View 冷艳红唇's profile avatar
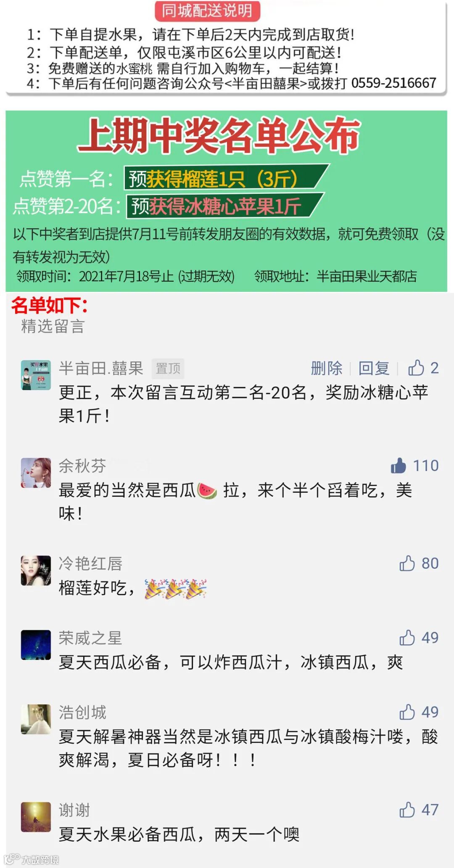Image resolution: width=454 pixels, height=868 pixels. click(36, 570)
